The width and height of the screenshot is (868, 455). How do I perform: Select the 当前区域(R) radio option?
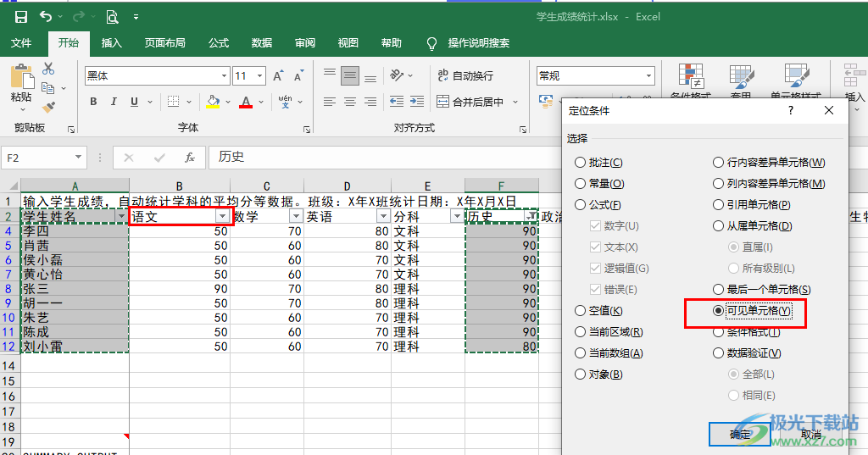click(609, 332)
